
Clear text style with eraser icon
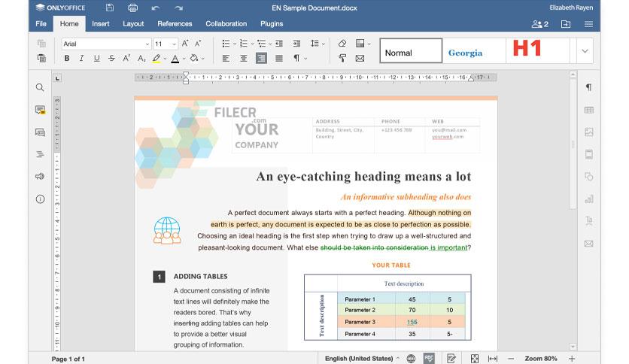[x=342, y=44]
